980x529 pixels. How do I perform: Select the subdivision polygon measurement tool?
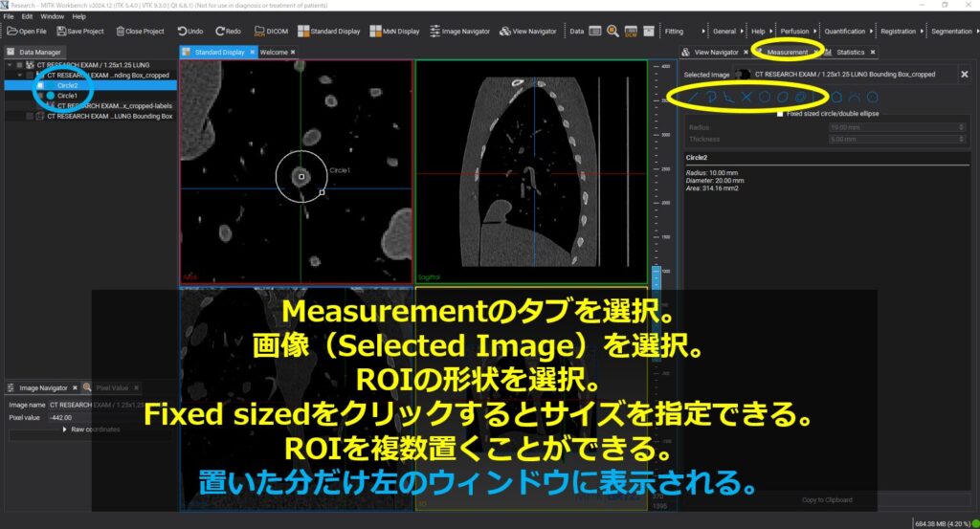(x=873, y=97)
